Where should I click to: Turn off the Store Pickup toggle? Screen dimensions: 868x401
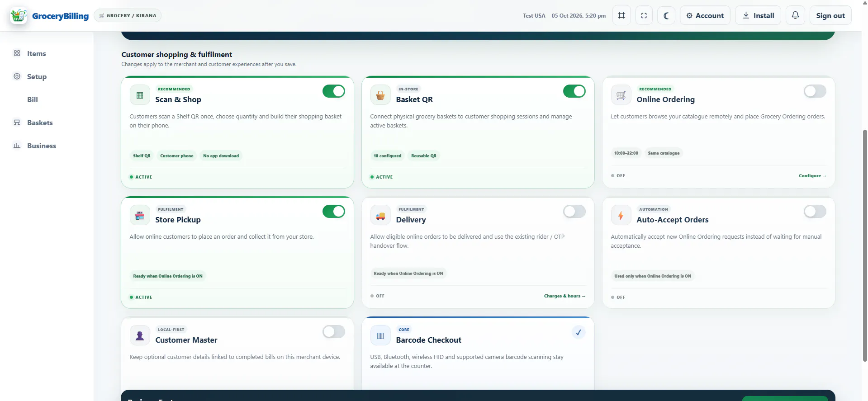point(334,212)
